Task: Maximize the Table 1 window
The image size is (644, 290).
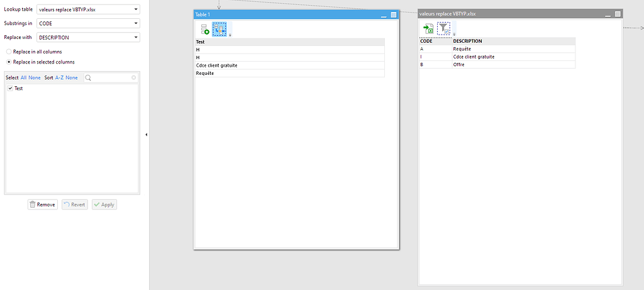Action: (394, 15)
